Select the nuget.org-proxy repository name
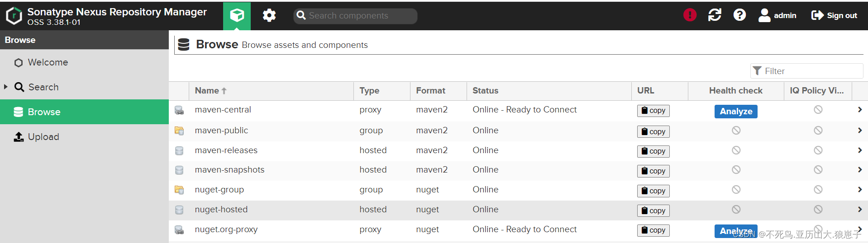 226,229
